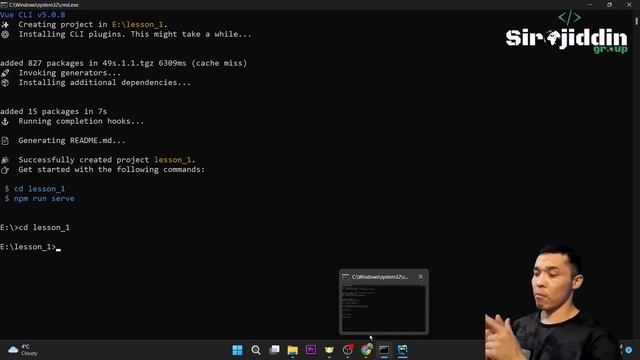Click 'Running completion hooks...' line
Screen dimensions: 640x360
tap(81, 121)
